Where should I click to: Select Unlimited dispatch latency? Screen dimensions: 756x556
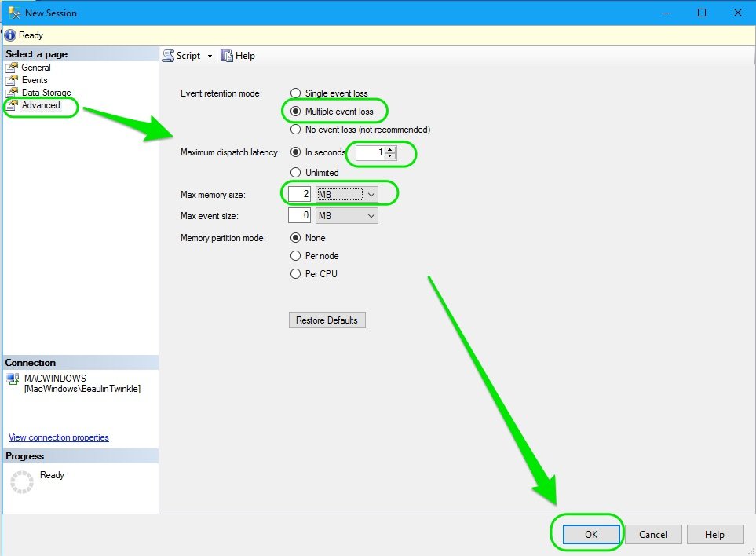tap(295, 172)
